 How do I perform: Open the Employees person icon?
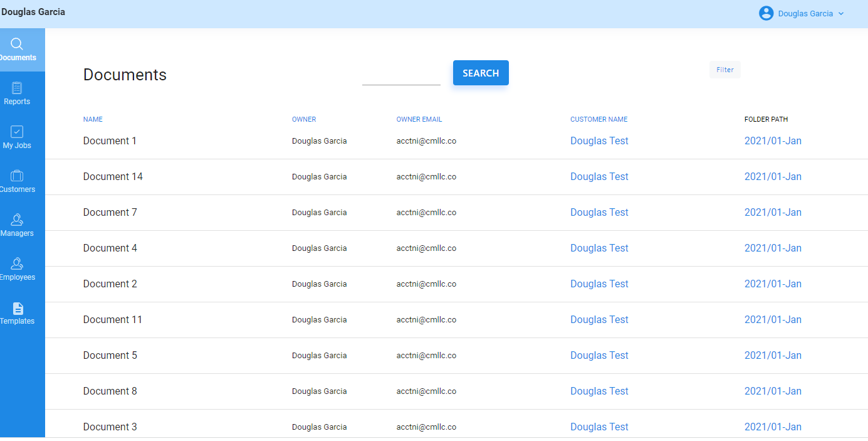tap(17, 263)
